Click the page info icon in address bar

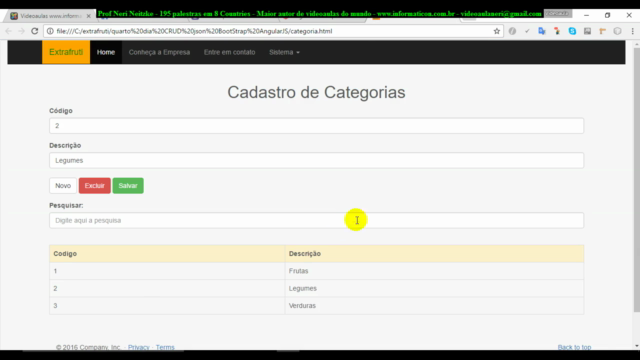[50, 31]
